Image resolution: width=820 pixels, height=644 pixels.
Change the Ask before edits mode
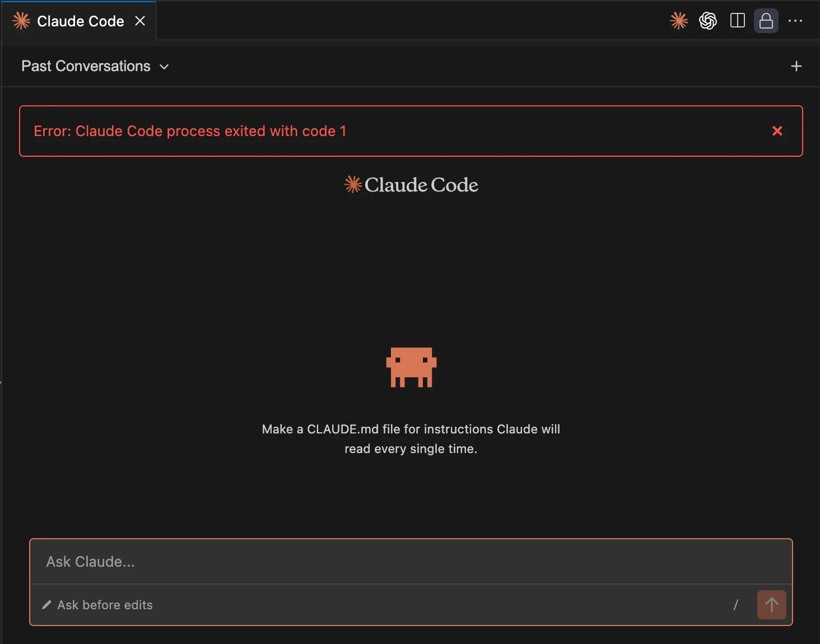(97, 605)
